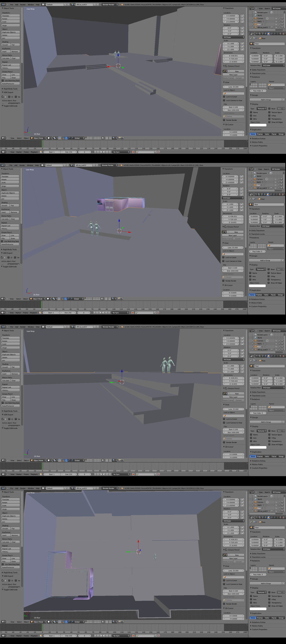This screenshot has height=644, width=286.
Task: Enable Wire display checkbox in fourth screenshot
Action: pos(251,603)
